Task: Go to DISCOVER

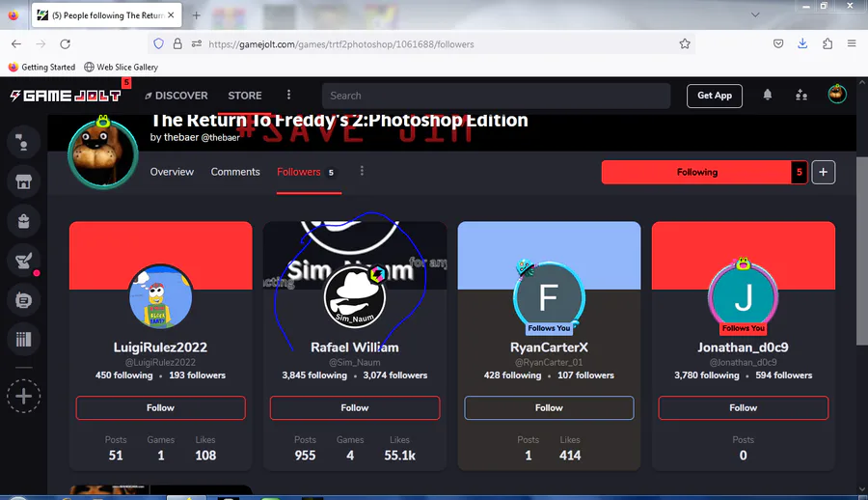Action: (176, 96)
